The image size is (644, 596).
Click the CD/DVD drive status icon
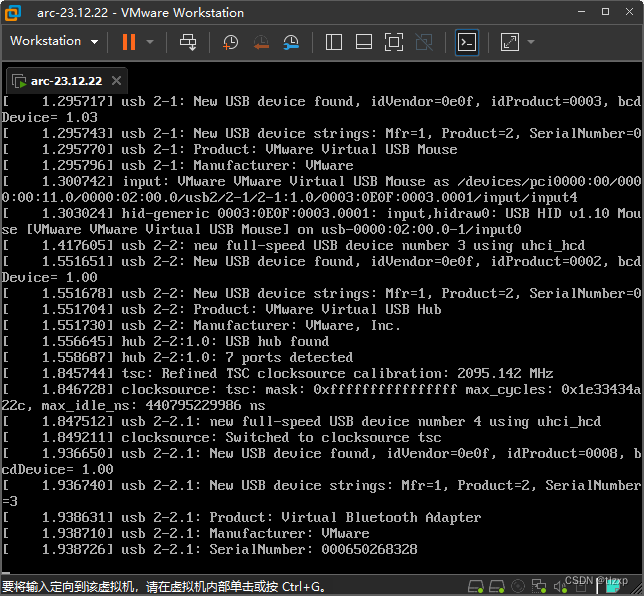pos(518,587)
